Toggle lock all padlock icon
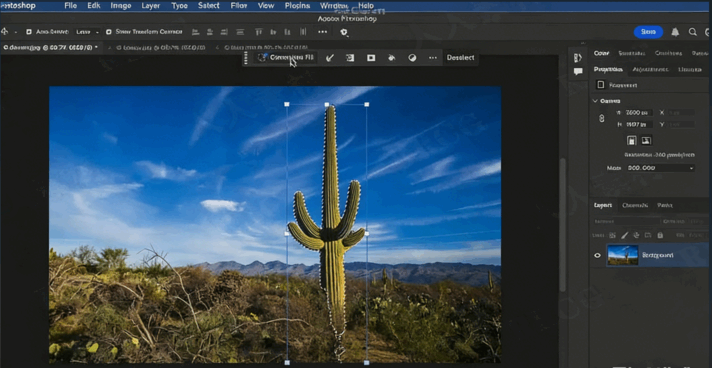The image size is (712, 368). 660,235
